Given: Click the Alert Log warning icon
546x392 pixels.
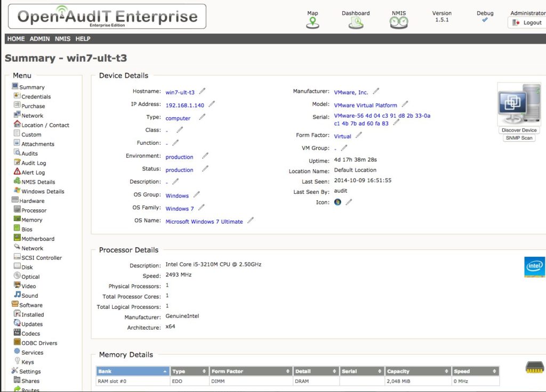Looking at the screenshot, I should (17, 171).
